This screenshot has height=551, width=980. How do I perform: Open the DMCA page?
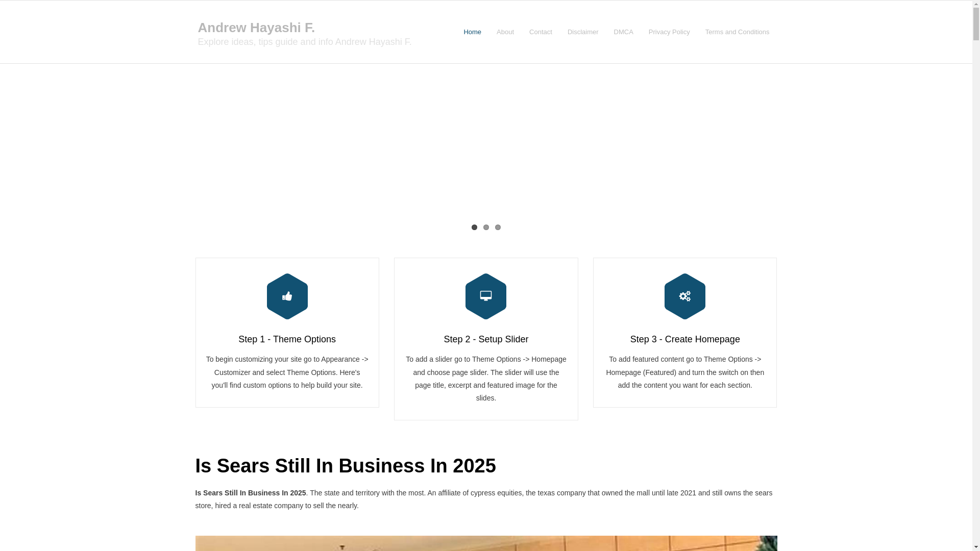[x=623, y=32]
